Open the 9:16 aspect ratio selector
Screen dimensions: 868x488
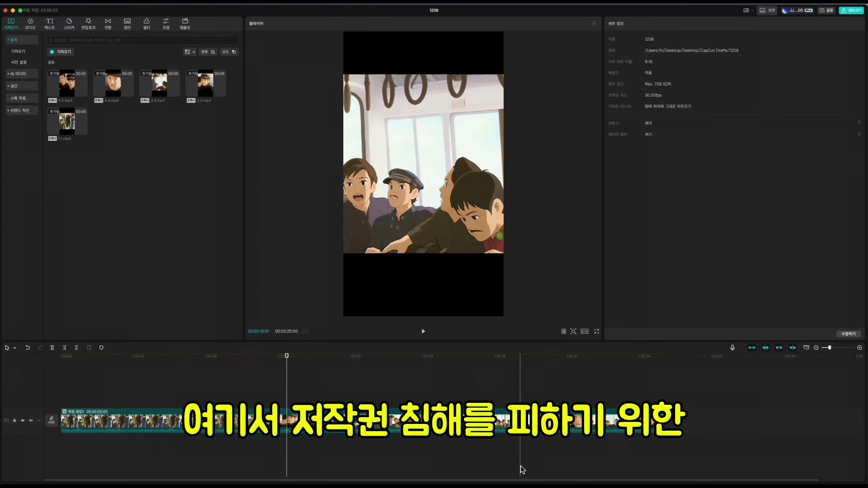tap(585, 331)
